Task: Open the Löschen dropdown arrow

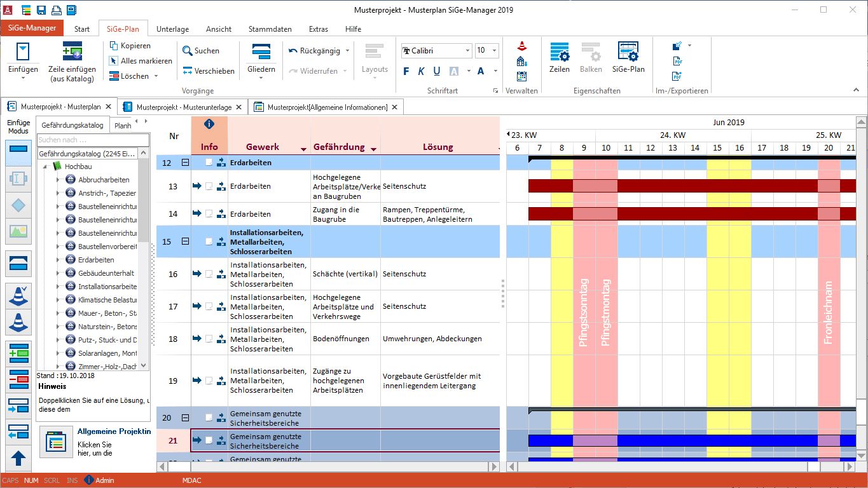Action: pyautogui.click(x=156, y=76)
